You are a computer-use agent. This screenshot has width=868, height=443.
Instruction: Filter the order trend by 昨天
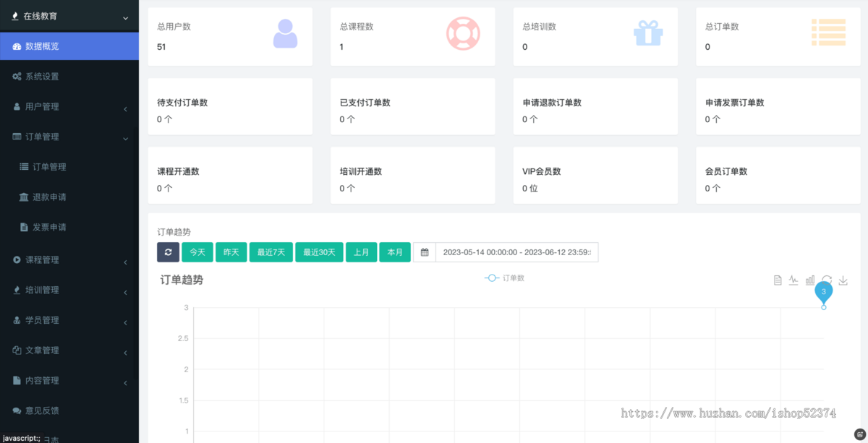pyautogui.click(x=231, y=252)
